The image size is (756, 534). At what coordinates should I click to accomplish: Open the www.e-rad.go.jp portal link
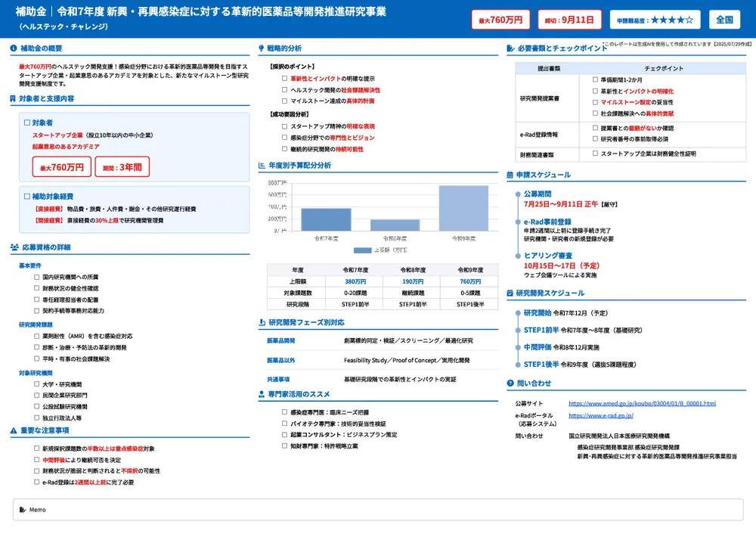(x=601, y=415)
